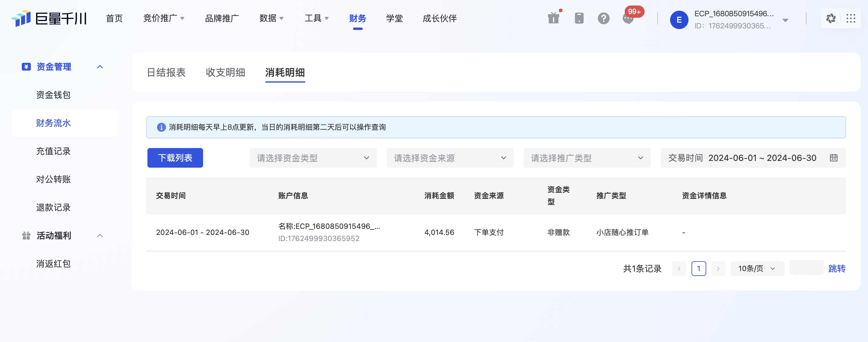Switch to the 收支明细 tab
This screenshot has height=342, width=868.
click(225, 72)
